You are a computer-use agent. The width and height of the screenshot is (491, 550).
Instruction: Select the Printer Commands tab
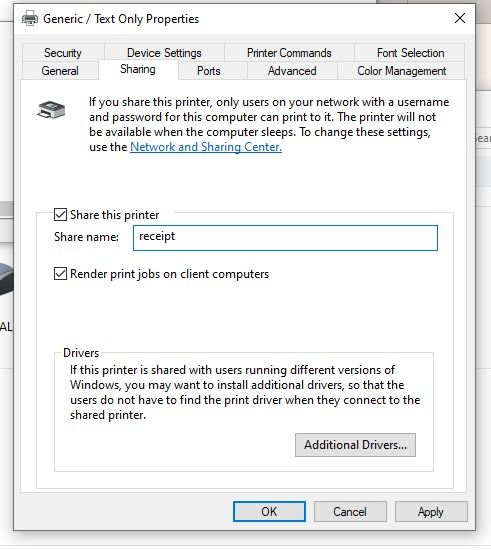click(x=289, y=53)
